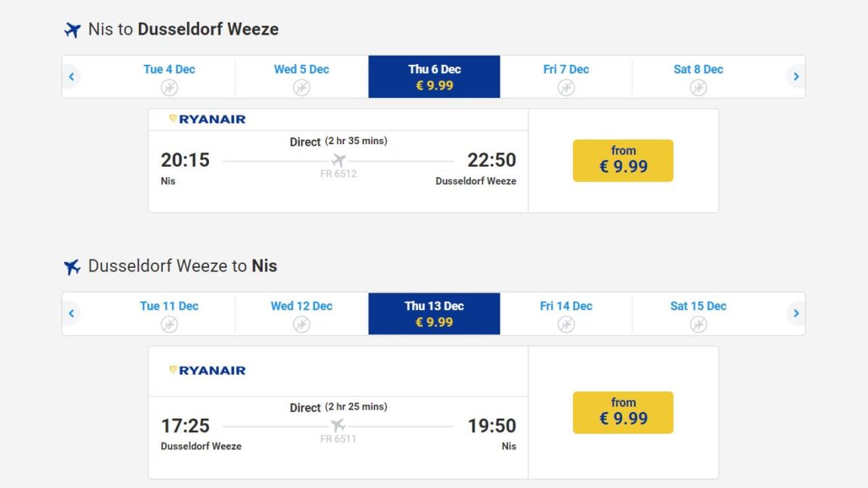Image resolution: width=868 pixels, height=488 pixels.
Task: Click the no-flight icon under Tue 4 Dec
Action: pos(169,87)
